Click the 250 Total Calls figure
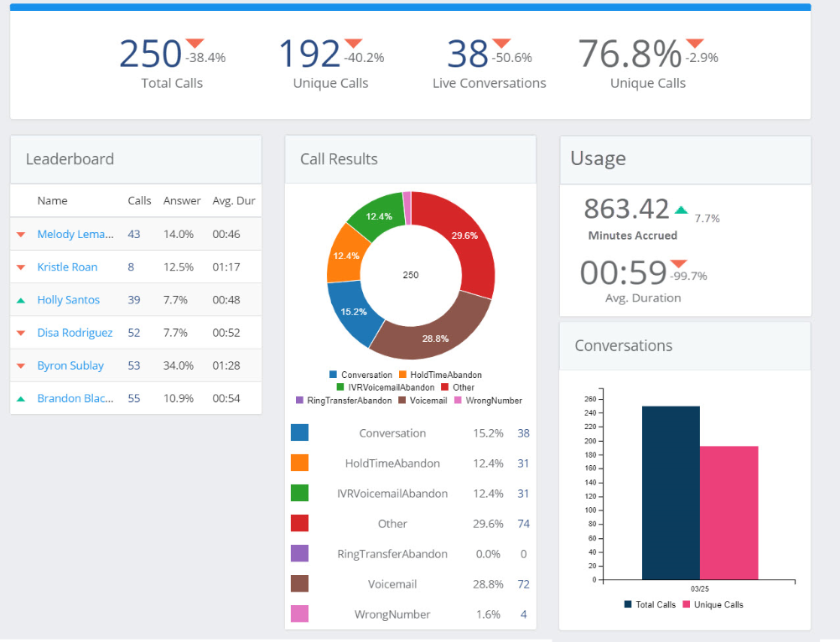The height and width of the screenshot is (642, 840). [x=151, y=54]
